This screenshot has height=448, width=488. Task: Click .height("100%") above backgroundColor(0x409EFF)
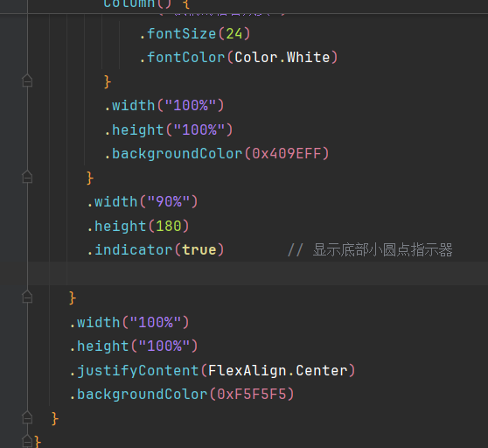[x=169, y=129]
